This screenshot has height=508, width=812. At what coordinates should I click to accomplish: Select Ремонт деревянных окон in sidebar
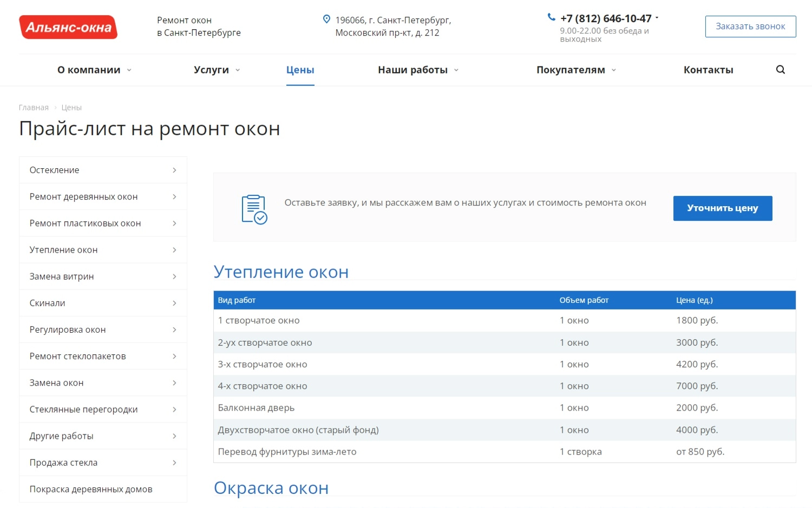(x=103, y=197)
